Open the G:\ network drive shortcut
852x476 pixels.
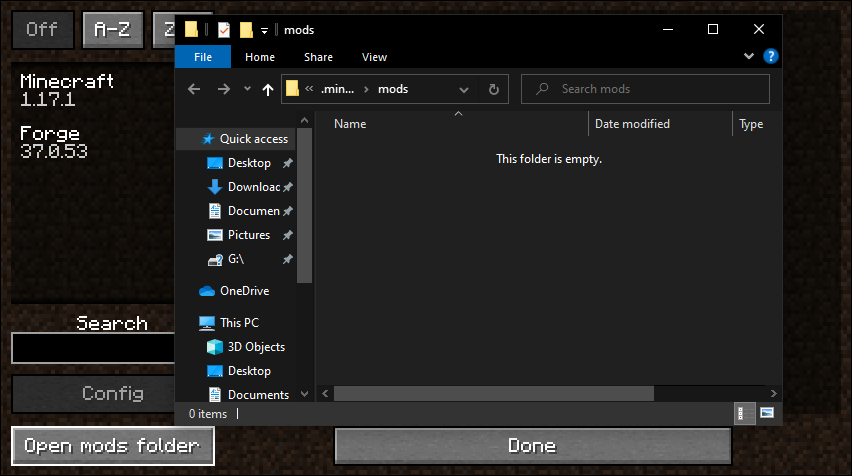235,259
